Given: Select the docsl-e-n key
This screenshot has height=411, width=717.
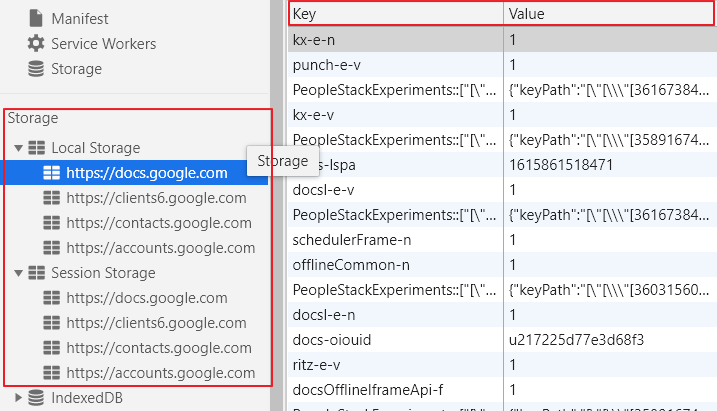Looking at the screenshot, I should (x=324, y=315).
